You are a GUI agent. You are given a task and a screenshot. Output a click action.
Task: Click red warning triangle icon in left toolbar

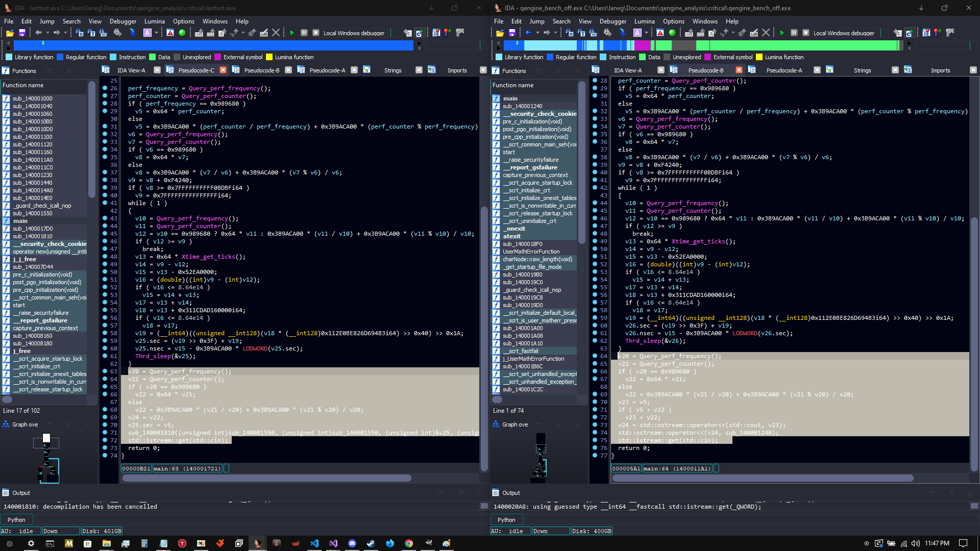(x=170, y=33)
